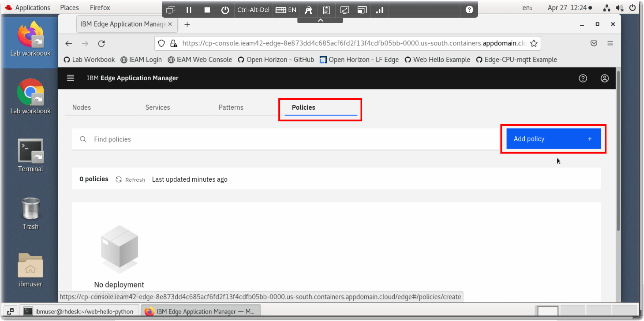Open the IEAM Login bookmark
The height and width of the screenshot is (321, 644).
click(141, 60)
